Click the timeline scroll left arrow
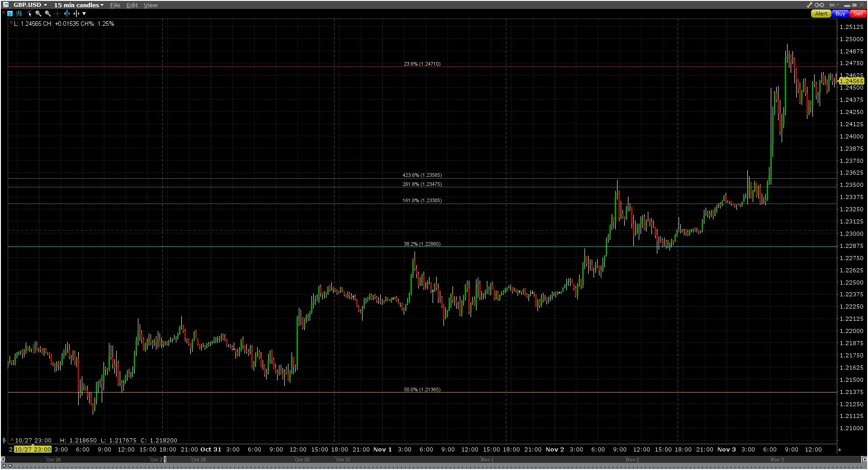The image size is (868, 470). pos(3,460)
